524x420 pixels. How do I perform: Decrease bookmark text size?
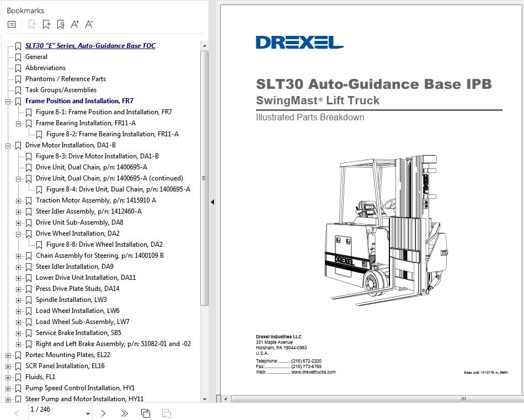(89, 24)
